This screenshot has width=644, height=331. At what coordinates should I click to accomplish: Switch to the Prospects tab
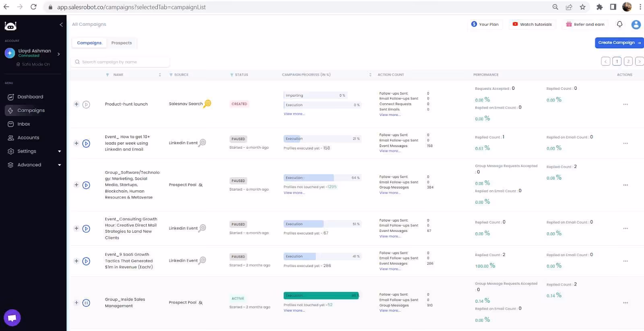pyautogui.click(x=122, y=43)
